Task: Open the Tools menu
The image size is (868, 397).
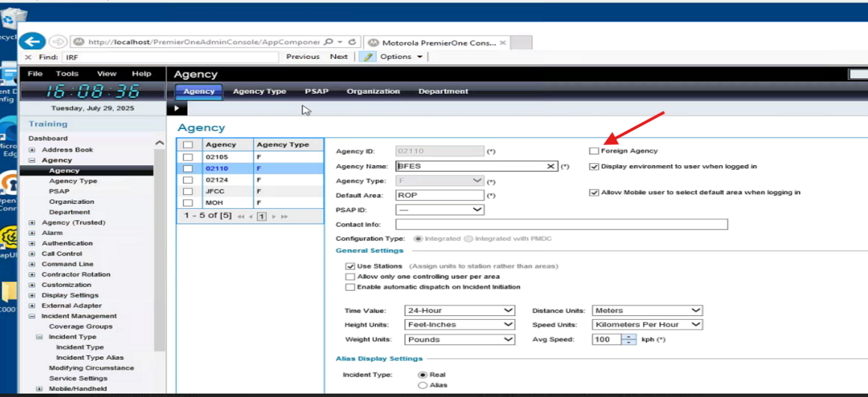Action: coord(67,74)
